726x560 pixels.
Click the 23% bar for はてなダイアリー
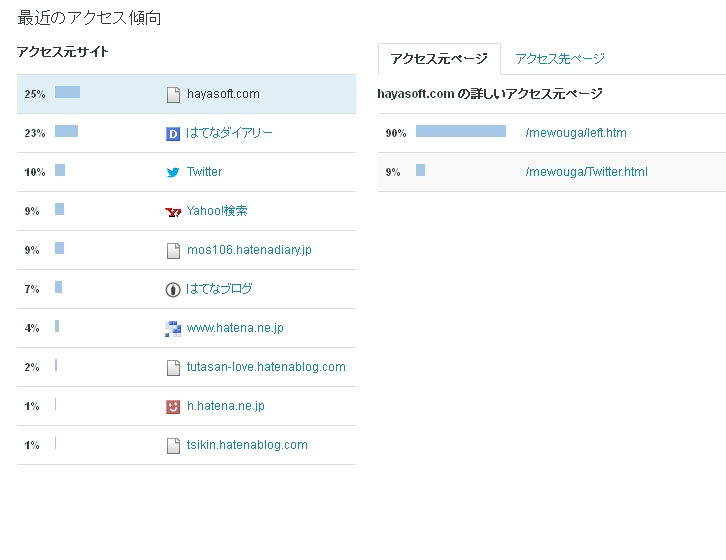coord(67,131)
